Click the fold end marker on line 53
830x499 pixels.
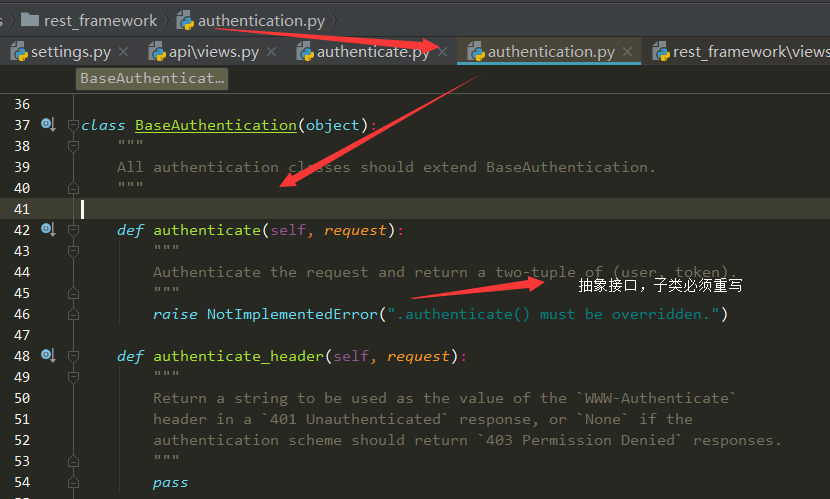[73, 461]
